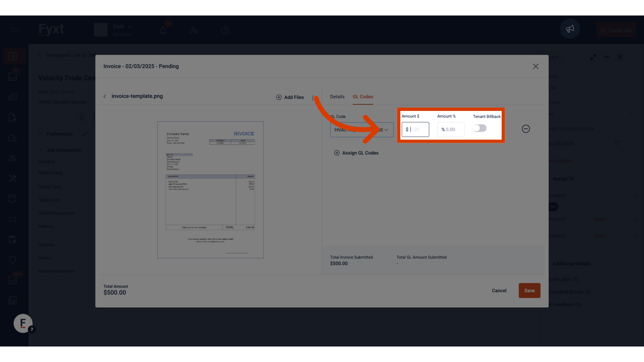Open the Cam Manager account dropdown
This screenshot has width=644, height=362.
click(122, 30)
